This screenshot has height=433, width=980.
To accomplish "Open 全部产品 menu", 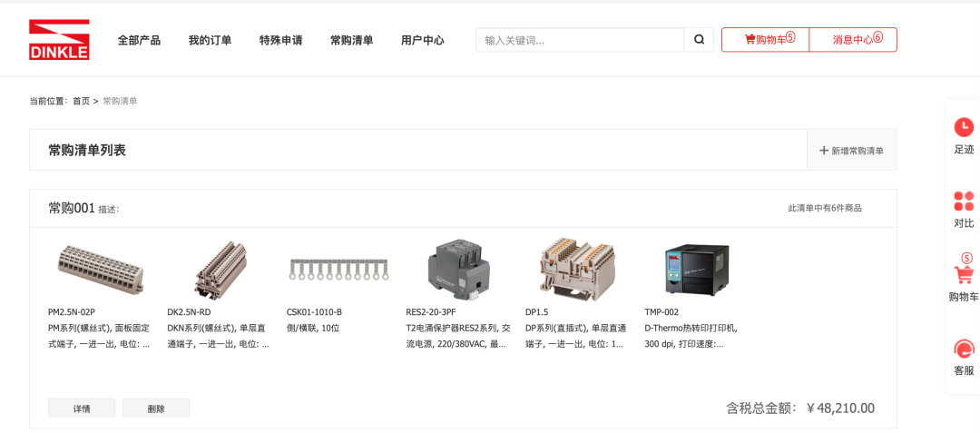I will 139,41.
